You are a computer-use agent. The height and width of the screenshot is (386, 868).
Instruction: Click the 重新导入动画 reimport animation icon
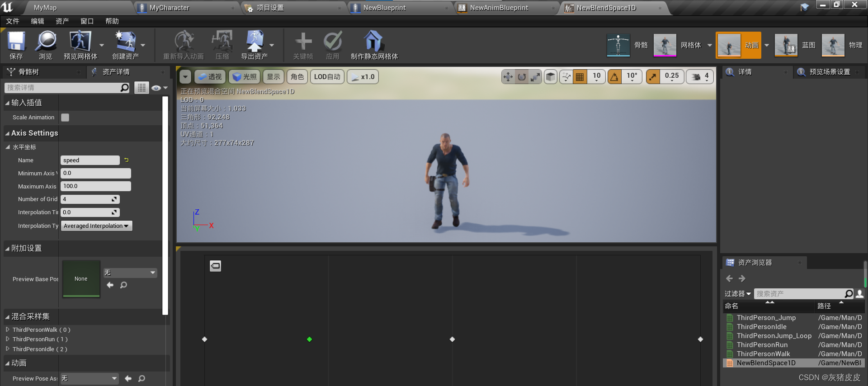click(x=184, y=45)
